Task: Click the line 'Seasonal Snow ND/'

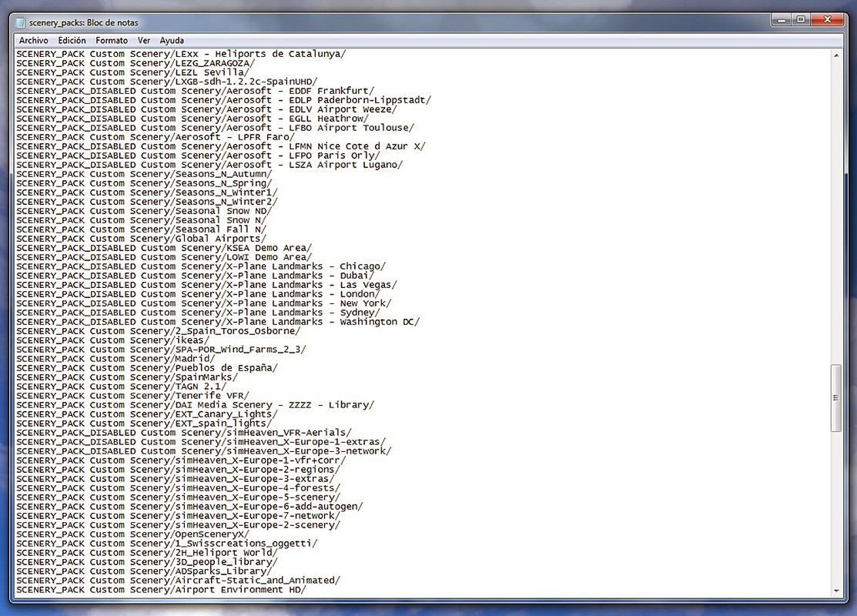Action: point(144,212)
